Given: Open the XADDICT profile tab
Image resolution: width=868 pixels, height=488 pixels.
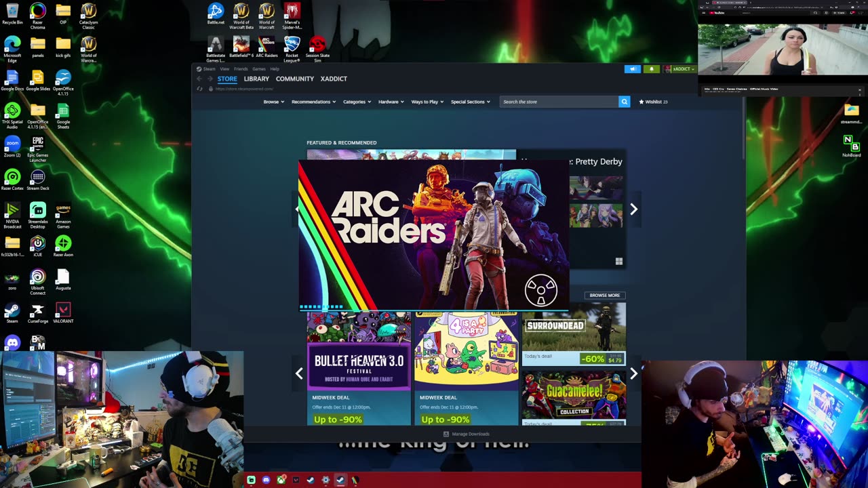Looking at the screenshot, I should [334, 79].
